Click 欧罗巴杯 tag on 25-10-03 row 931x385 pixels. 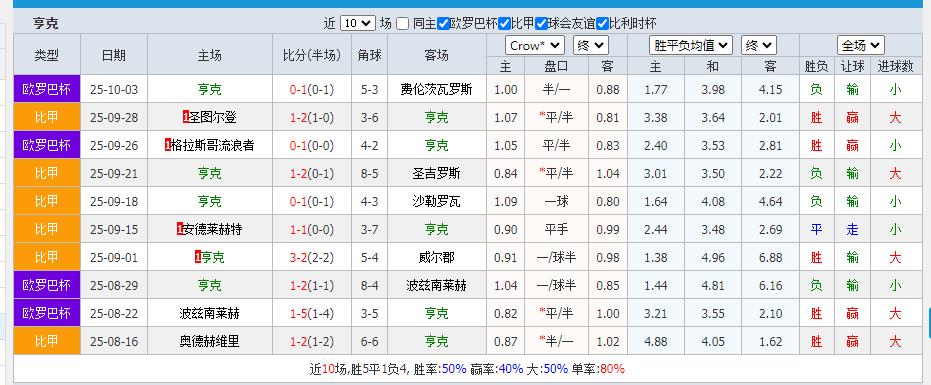[x=46, y=90]
